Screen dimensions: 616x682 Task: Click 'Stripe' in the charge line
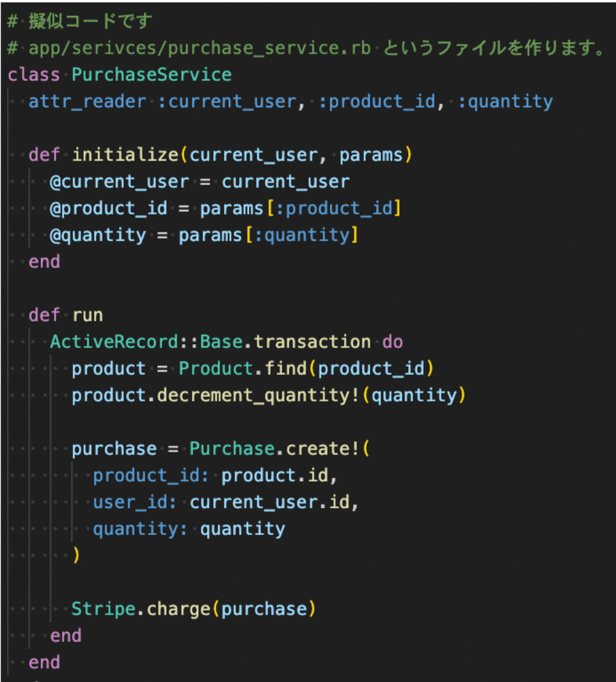pos(103,609)
